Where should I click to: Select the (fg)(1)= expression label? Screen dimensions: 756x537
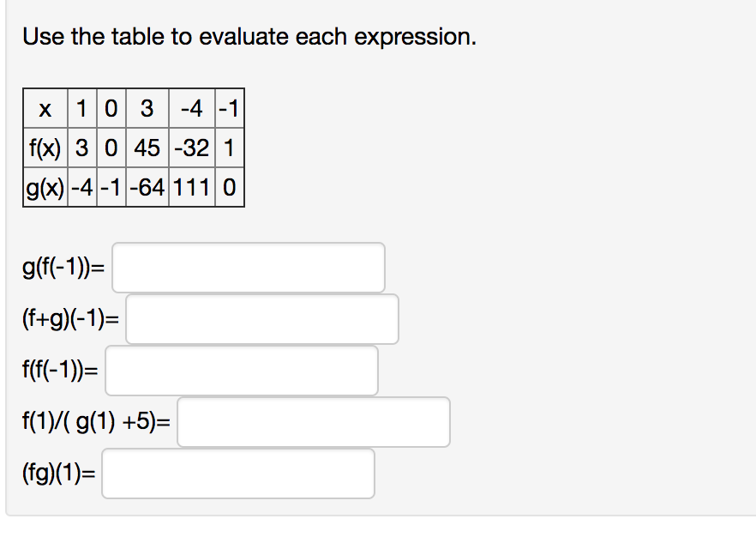click(55, 473)
